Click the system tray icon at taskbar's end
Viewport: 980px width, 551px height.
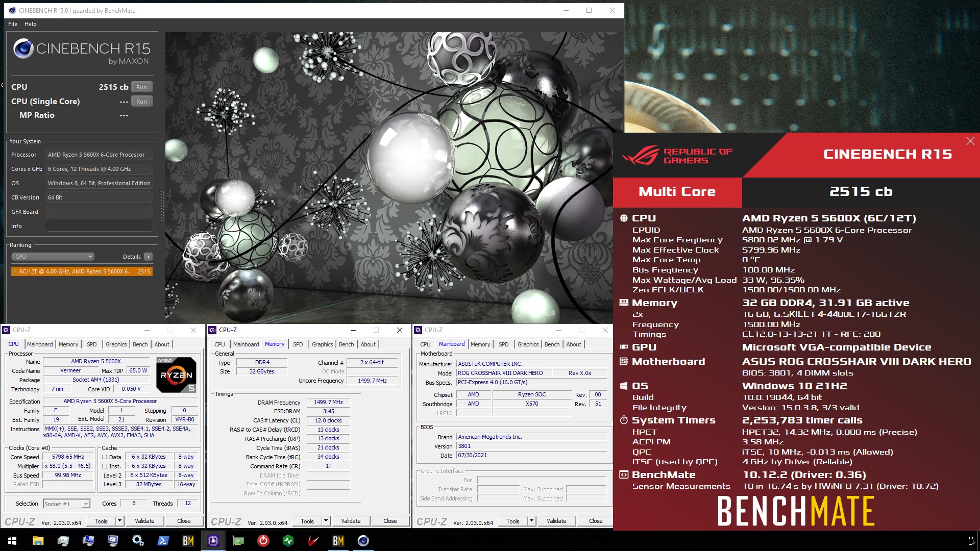click(971, 541)
